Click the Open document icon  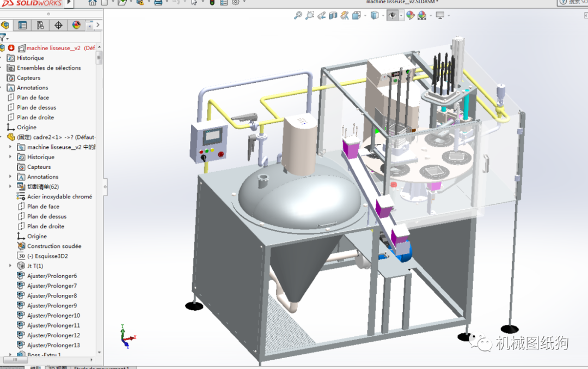pos(122,2)
